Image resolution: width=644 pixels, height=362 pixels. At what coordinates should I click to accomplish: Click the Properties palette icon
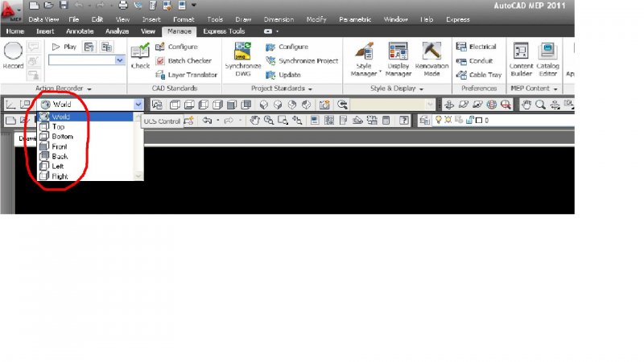[x=315, y=120]
